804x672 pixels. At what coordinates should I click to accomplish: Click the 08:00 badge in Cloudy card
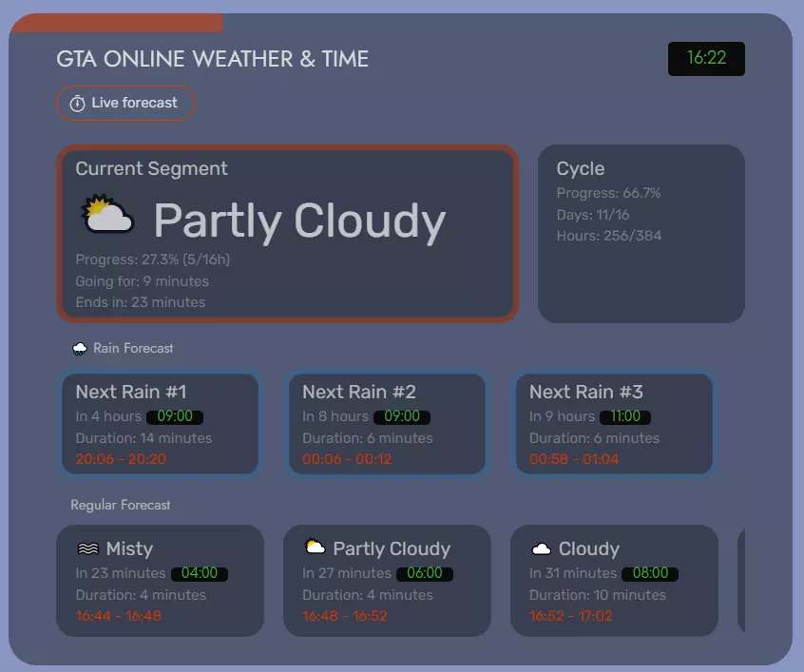[650, 573]
